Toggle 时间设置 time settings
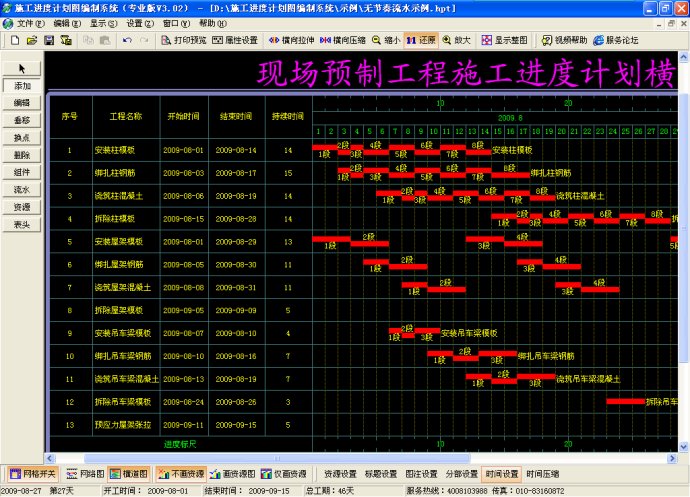Screen dimensions: 690x497 click(x=502, y=474)
